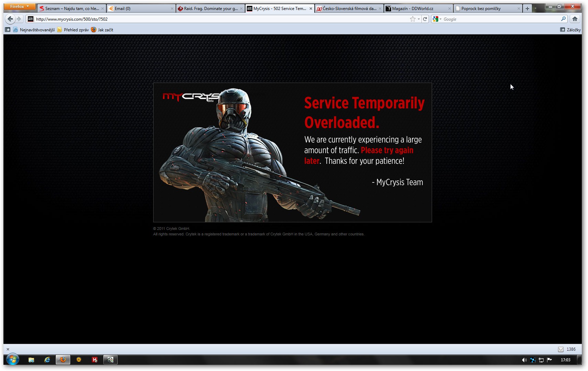Screen dimensions: 588x371
Task: Switch to the Email (0) tab
Action: coord(138,9)
